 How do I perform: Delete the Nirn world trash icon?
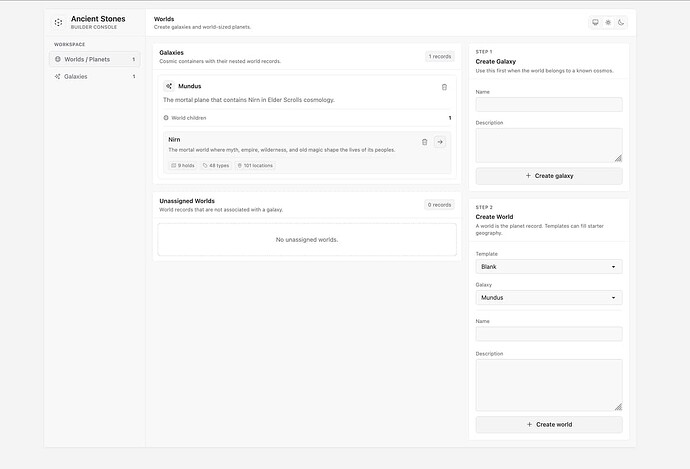click(x=425, y=142)
